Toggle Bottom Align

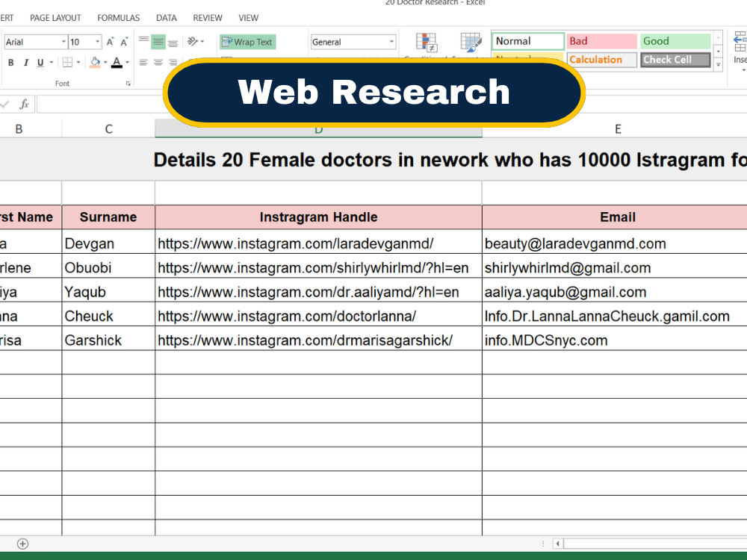[173, 42]
